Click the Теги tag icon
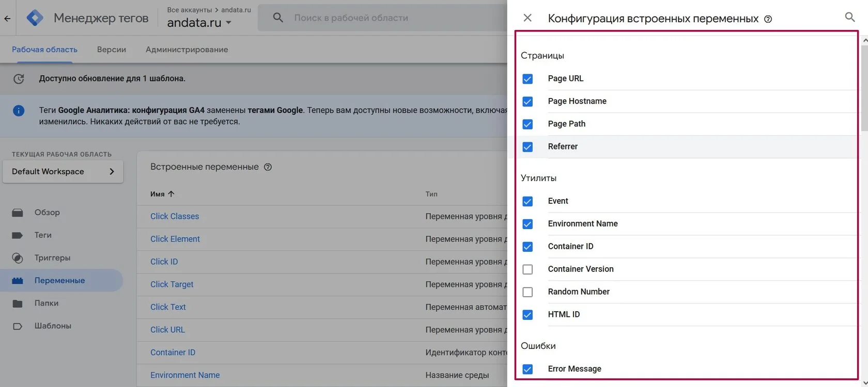868x387 pixels. 18,235
